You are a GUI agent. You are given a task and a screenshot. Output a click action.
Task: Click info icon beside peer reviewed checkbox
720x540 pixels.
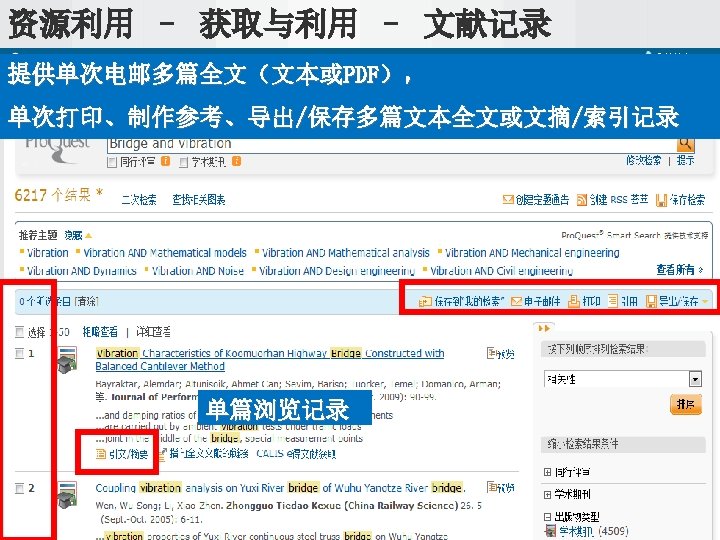point(166,161)
